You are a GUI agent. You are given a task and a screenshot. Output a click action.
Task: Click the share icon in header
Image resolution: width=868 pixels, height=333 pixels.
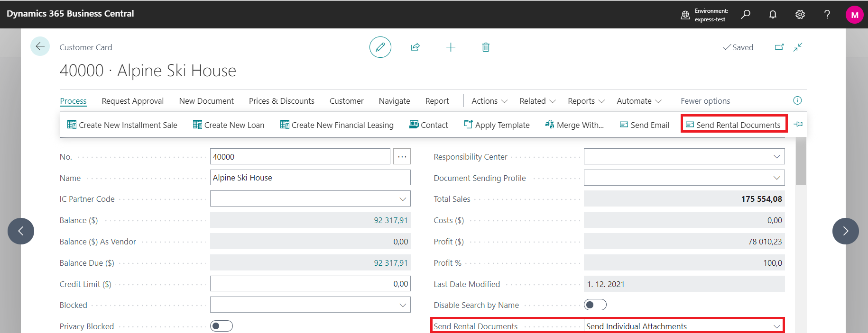pos(415,47)
